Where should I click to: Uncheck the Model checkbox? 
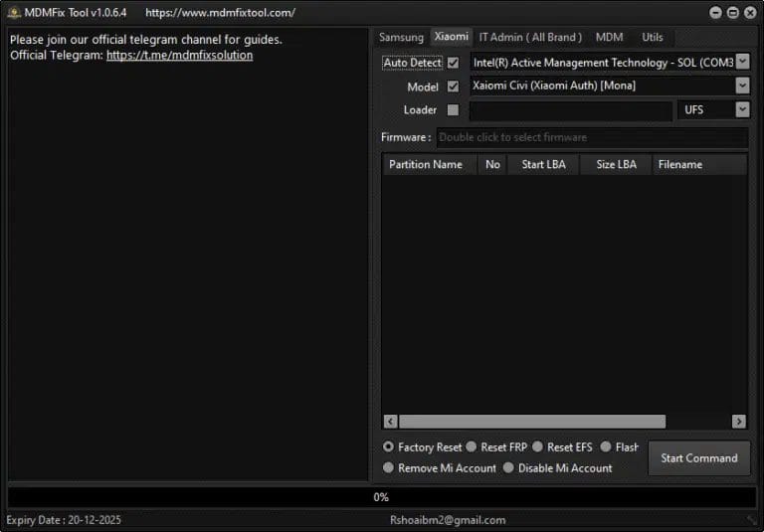point(454,87)
